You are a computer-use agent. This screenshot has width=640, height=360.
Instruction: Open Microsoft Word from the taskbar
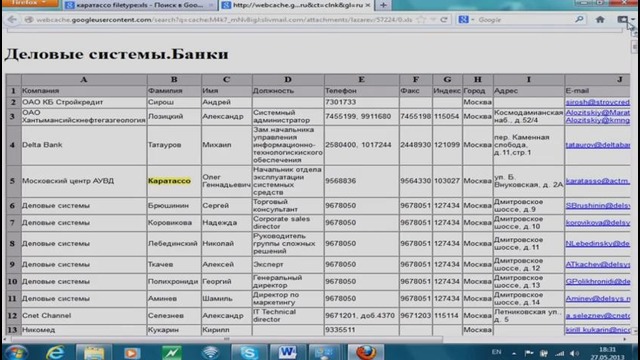(x=287, y=352)
